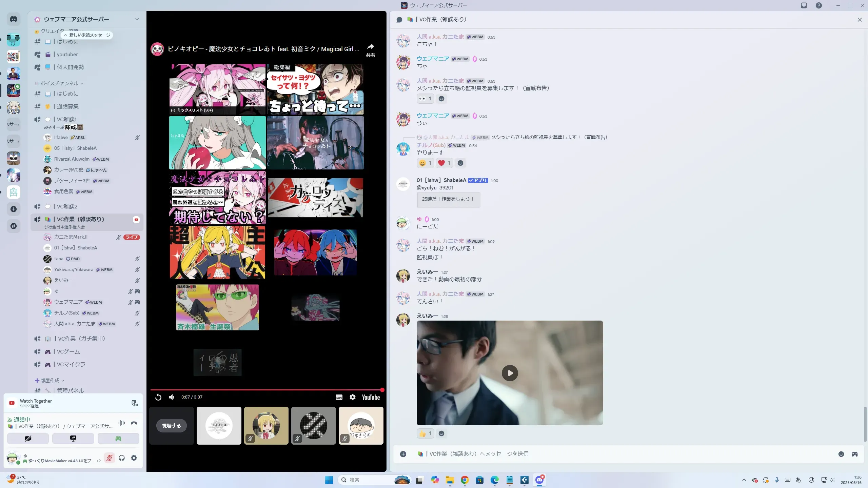This screenshot has height=488, width=868.
Task: Click the 新しい未読メッセージ banner
Action: tap(87, 35)
